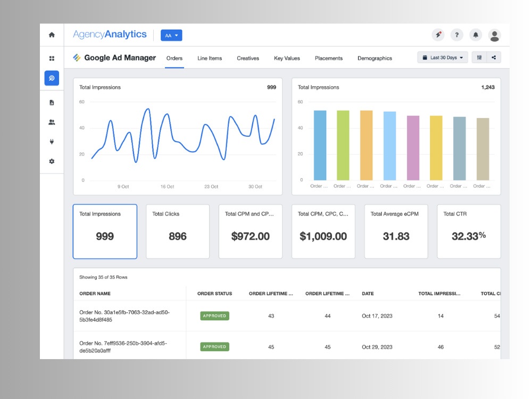532x399 pixels.
Task: Select the Total CTR 32.33% card
Action: point(469,231)
